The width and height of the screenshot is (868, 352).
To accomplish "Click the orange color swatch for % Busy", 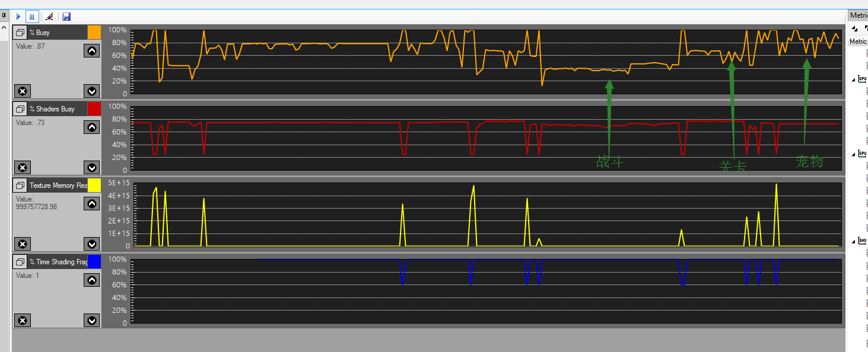I will tap(94, 32).
